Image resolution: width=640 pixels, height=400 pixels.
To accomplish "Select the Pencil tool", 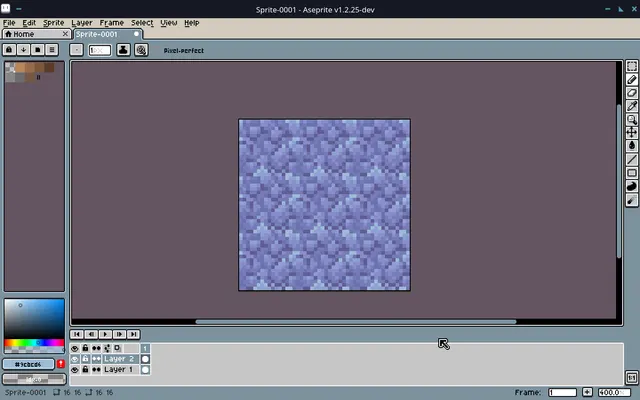I will point(632,80).
